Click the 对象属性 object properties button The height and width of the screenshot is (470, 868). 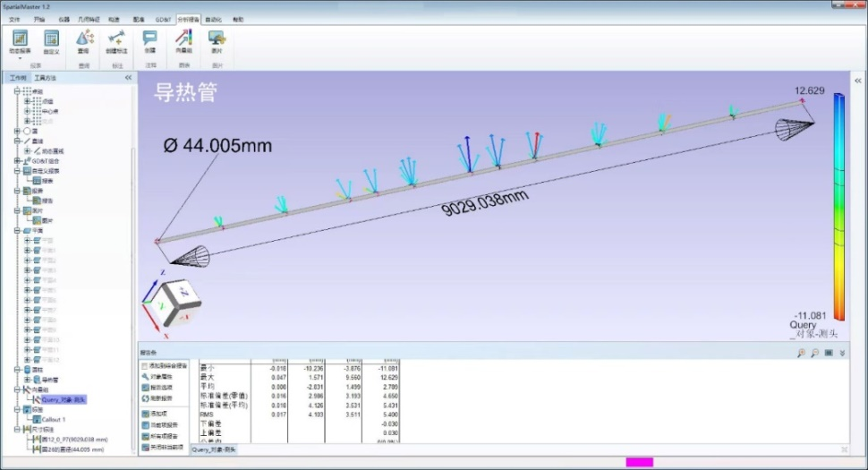coord(163,377)
